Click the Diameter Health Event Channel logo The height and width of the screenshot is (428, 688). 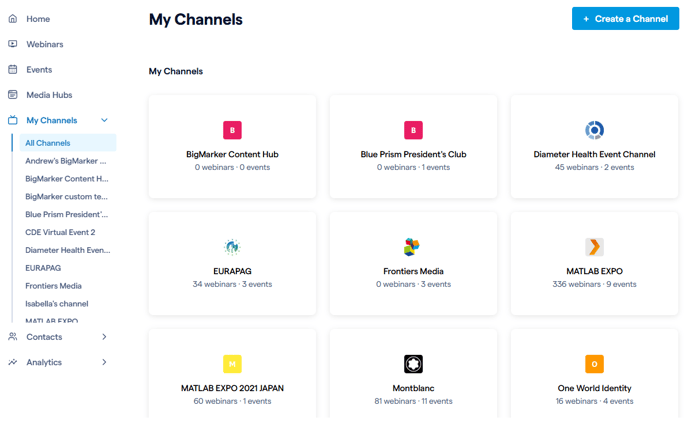[595, 130]
